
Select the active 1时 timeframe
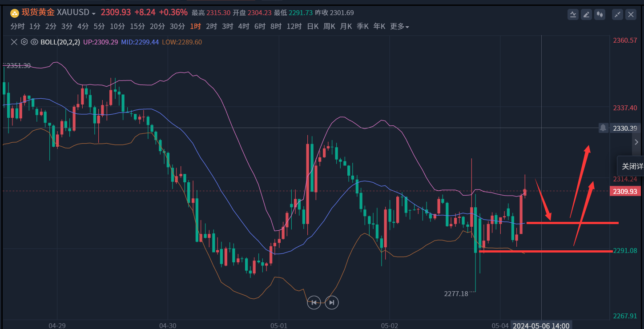195,27
